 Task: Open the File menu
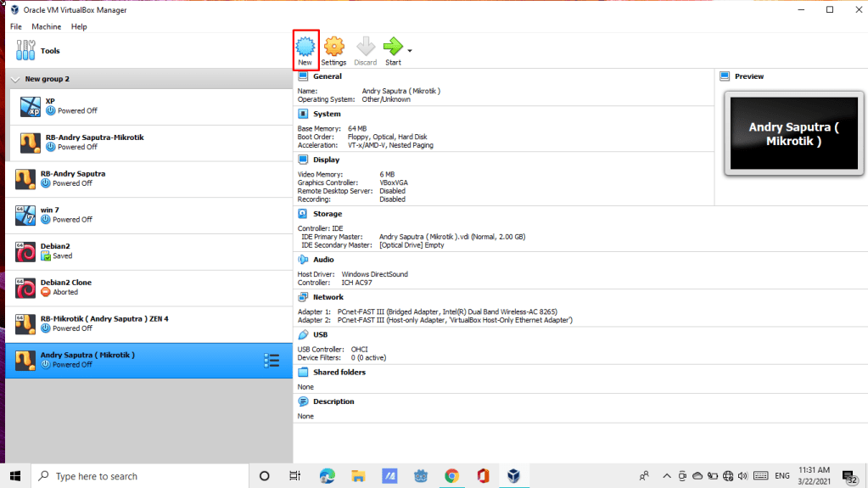pyautogui.click(x=16, y=26)
